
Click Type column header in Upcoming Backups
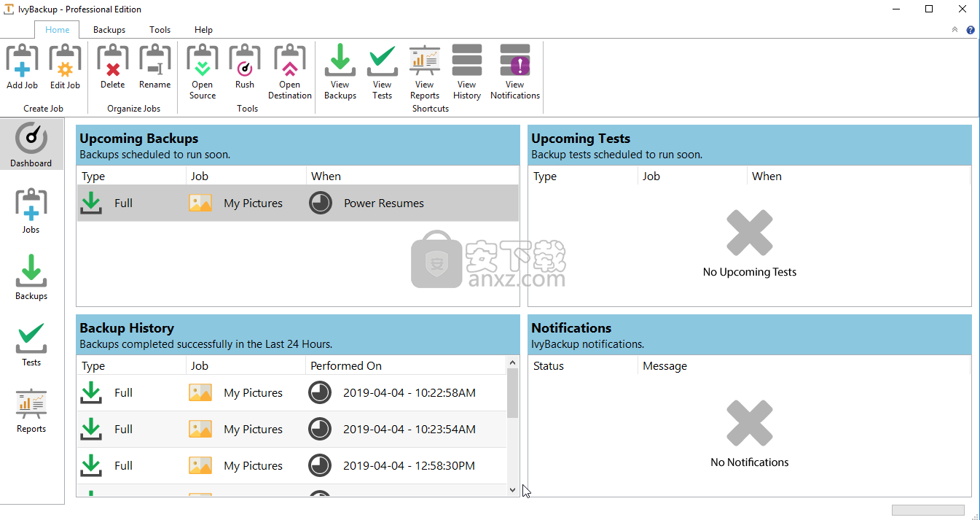click(131, 176)
